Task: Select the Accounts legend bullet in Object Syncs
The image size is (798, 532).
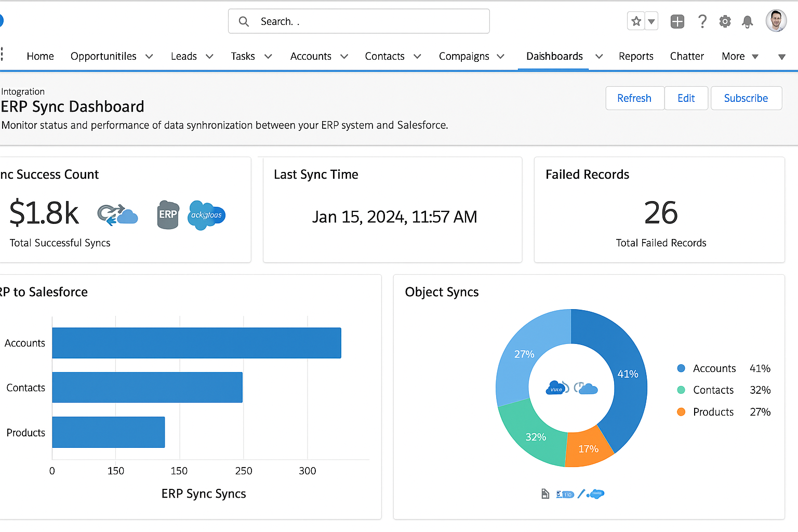Action: point(681,368)
